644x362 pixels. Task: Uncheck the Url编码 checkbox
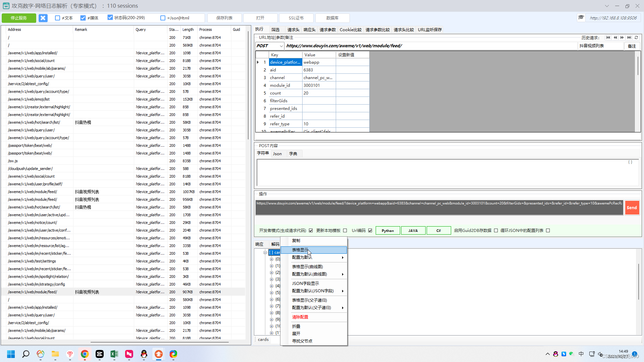(x=370, y=231)
